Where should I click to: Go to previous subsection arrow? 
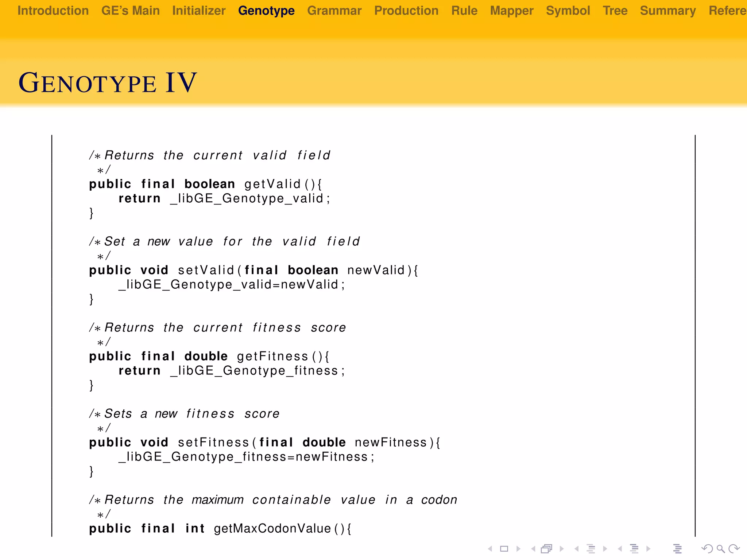click(x=576, y=549)
